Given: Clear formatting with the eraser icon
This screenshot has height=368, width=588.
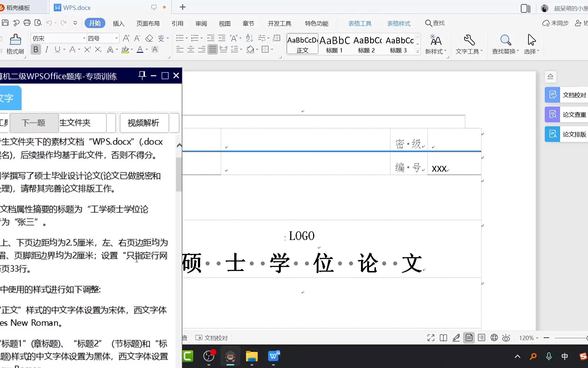Looking at the screenshot, I should click(149, 38).
